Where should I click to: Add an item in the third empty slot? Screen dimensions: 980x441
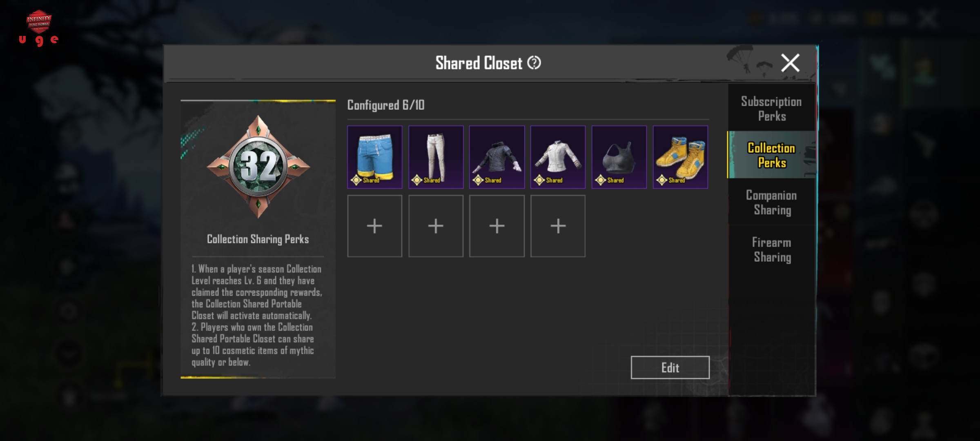(497, 226)
